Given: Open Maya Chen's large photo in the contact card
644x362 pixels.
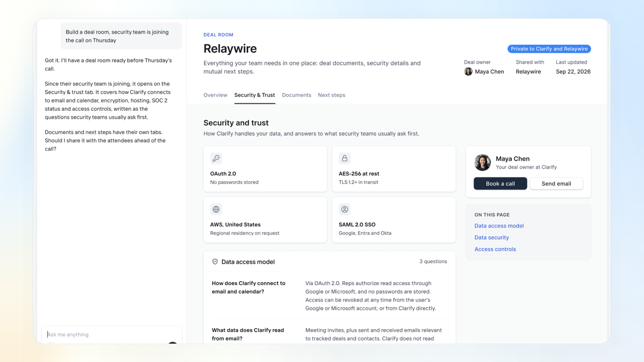Looking at the screenshot, I should pyautogui.click(x=482, y=162).
